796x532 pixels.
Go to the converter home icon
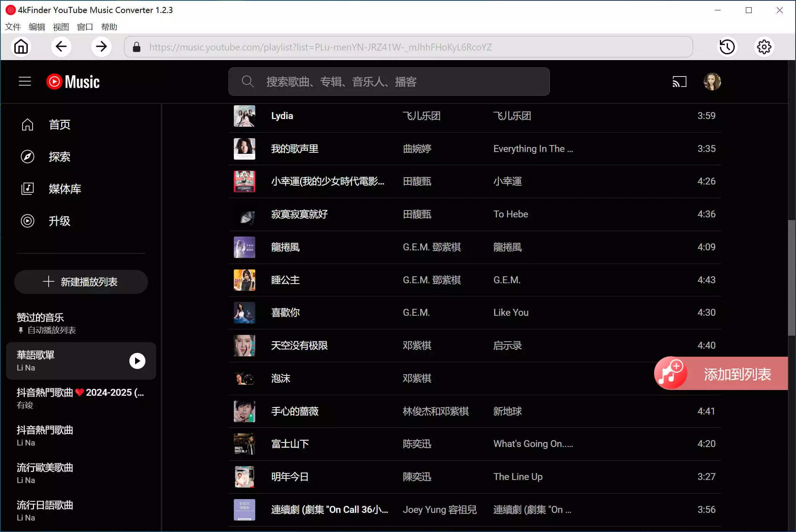coord(21,47)
